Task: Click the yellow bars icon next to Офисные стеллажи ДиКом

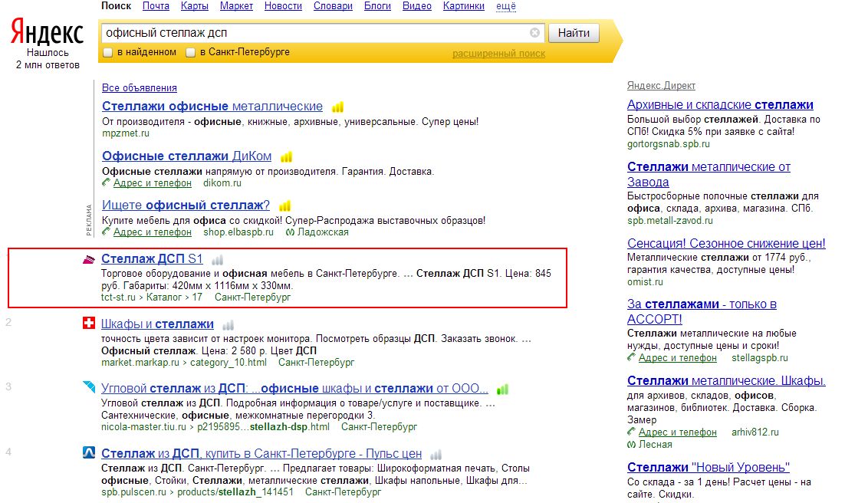Action: pyautogui.click(x=286, y=156)
